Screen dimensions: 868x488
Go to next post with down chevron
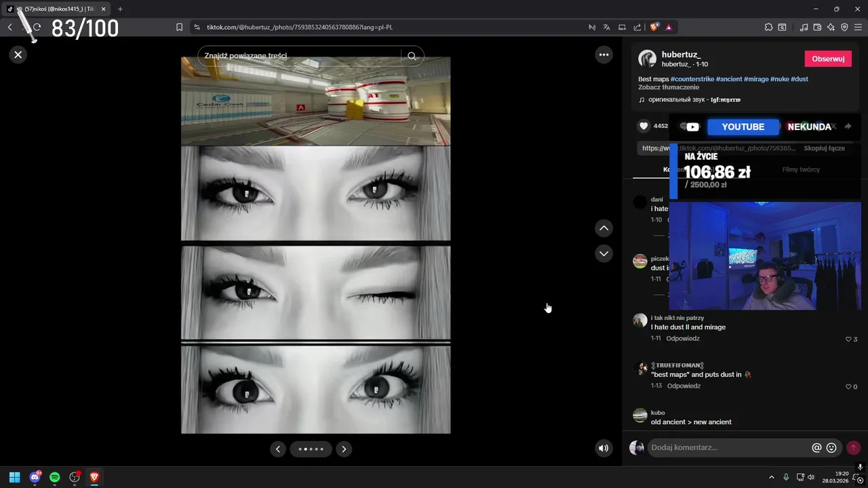[x=604, y=253]
